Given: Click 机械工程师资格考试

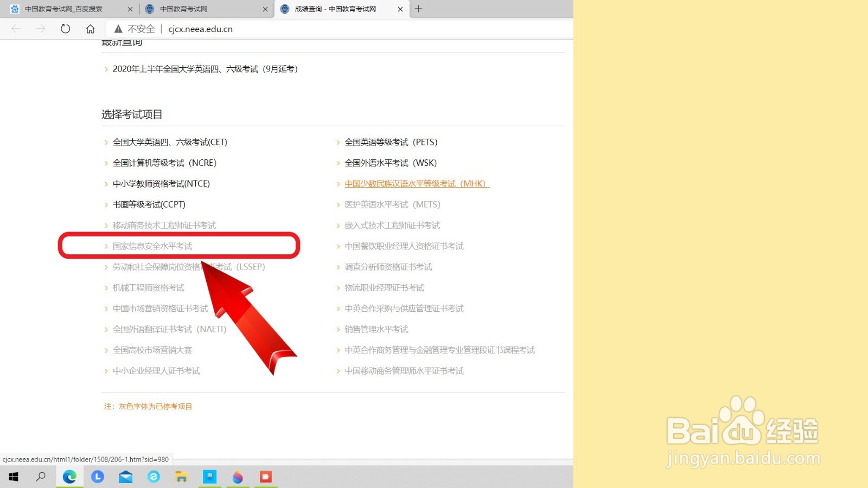Looking at the screenshot, I should click(x=149, y=288).
